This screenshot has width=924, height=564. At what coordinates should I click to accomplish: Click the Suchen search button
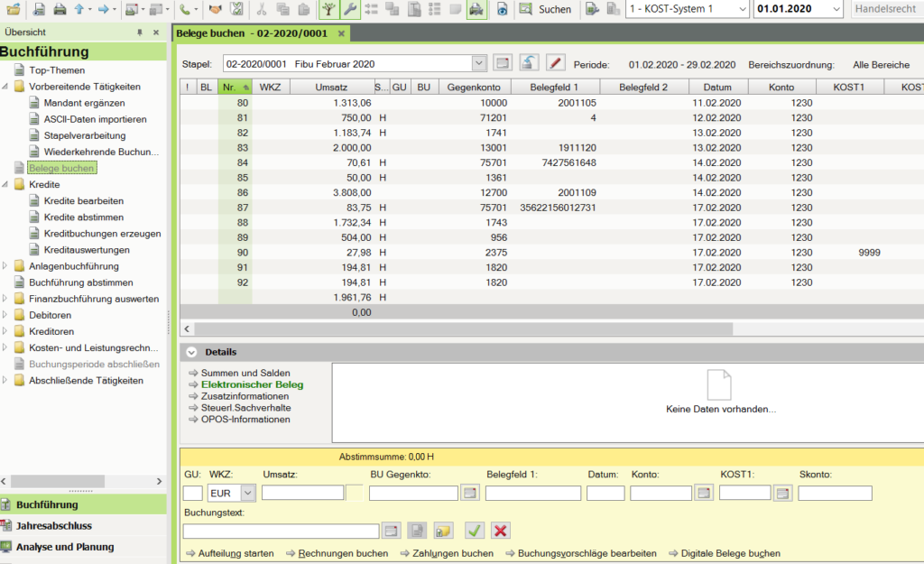[545, 9]
